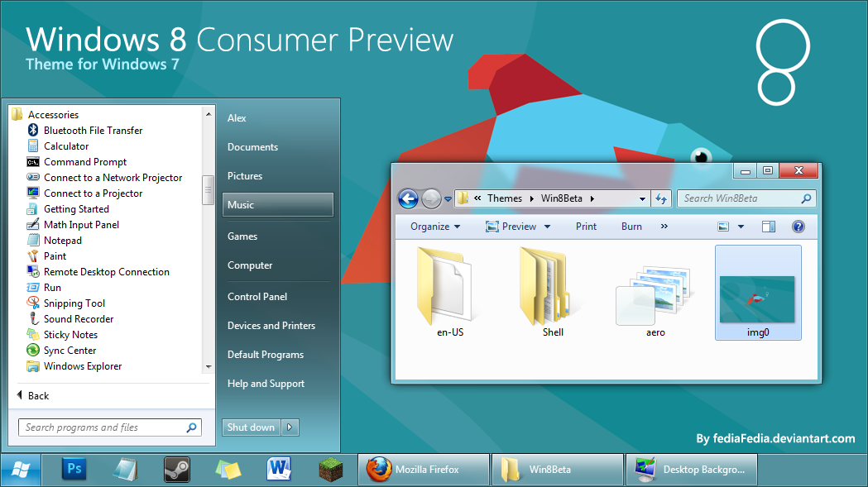
Task: Open Help and Support
Action: tap(266, 383)
